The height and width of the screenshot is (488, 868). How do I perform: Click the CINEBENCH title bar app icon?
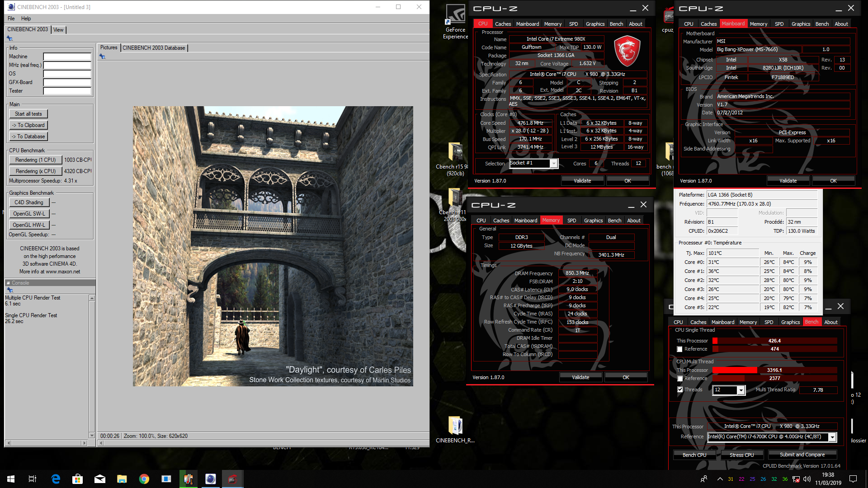(11, 7)
